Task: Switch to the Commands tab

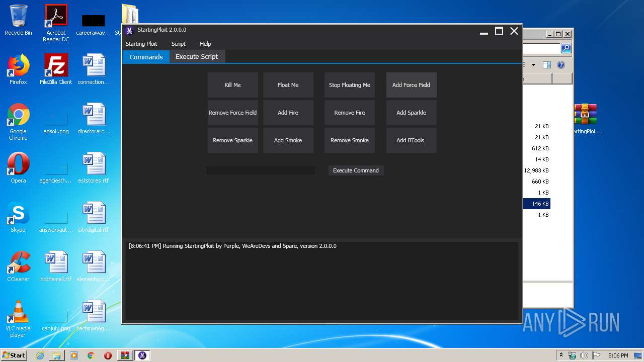Action: [146, 57]
